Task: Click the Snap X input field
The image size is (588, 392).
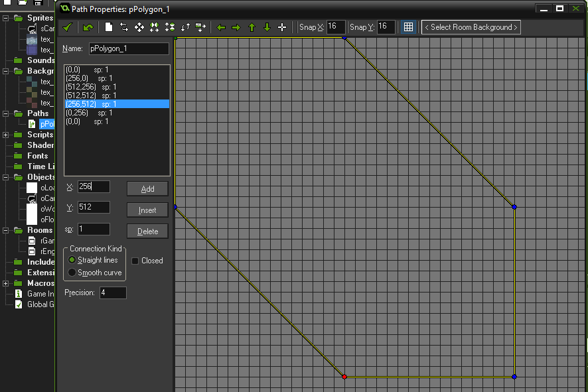Action: coord(335,27)
